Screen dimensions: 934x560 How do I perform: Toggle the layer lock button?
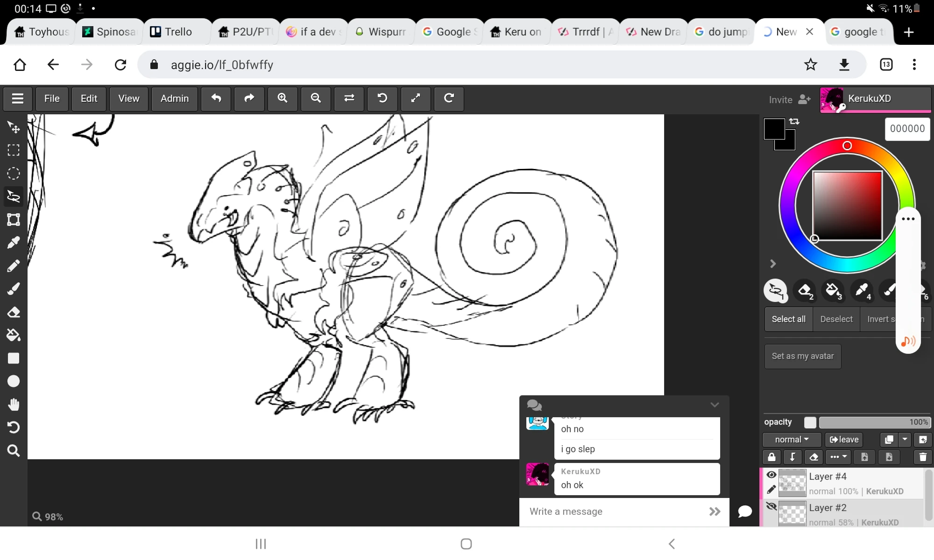pos(771,457)
